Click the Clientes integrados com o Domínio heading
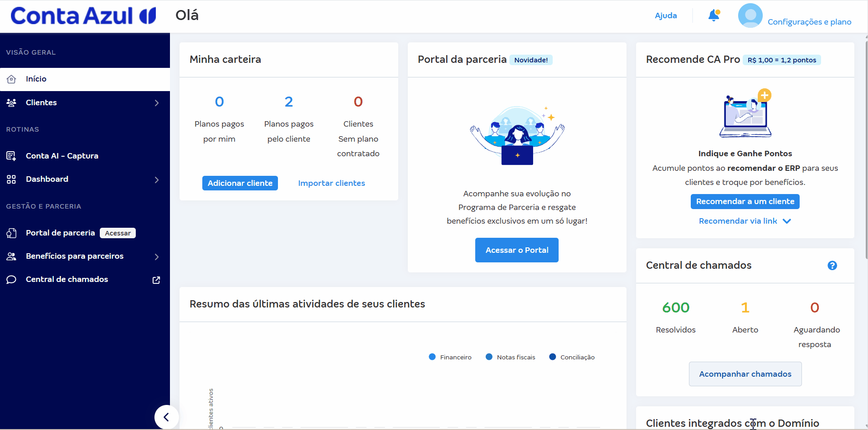The image size is (868, 430). pyautogui.click(x=732, y=423)
